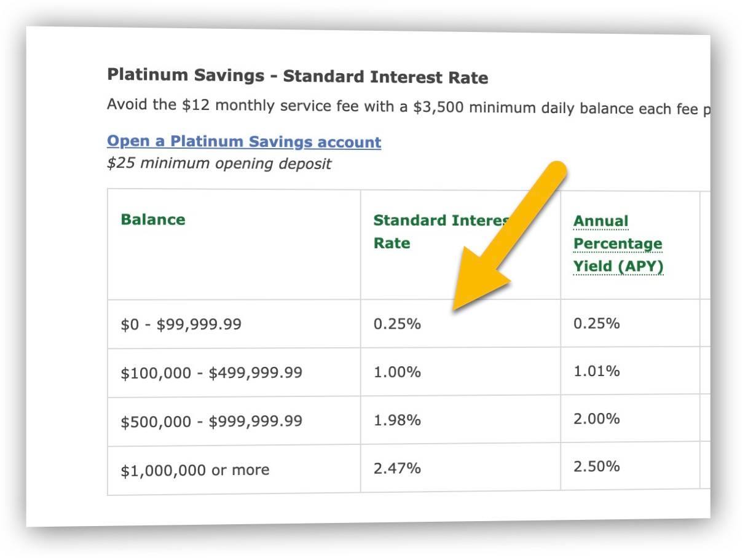Click the Annual Percentage Yield (APY) term
This screenshot has width=756, height=558.
618,244
